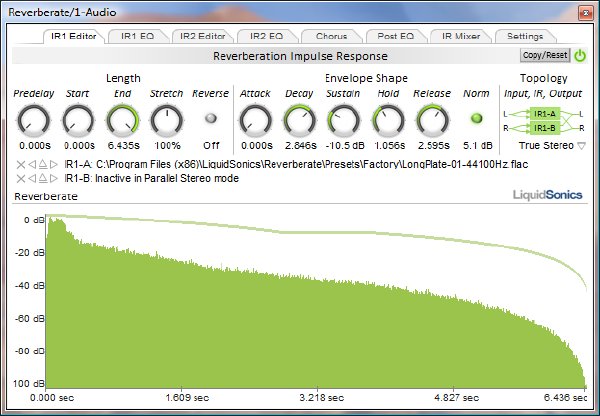
Task: Click the IR1-A LongPlate file path
Action: pos(312,165)
